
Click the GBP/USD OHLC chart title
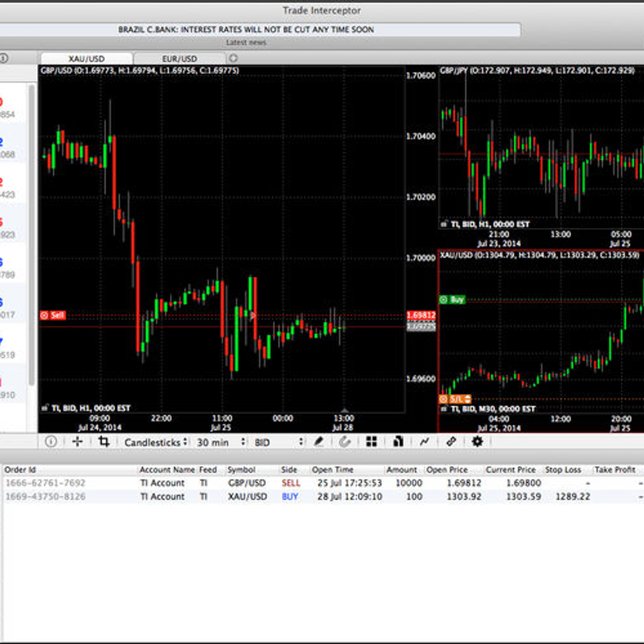pyautogui.click(x=140, y=70)
